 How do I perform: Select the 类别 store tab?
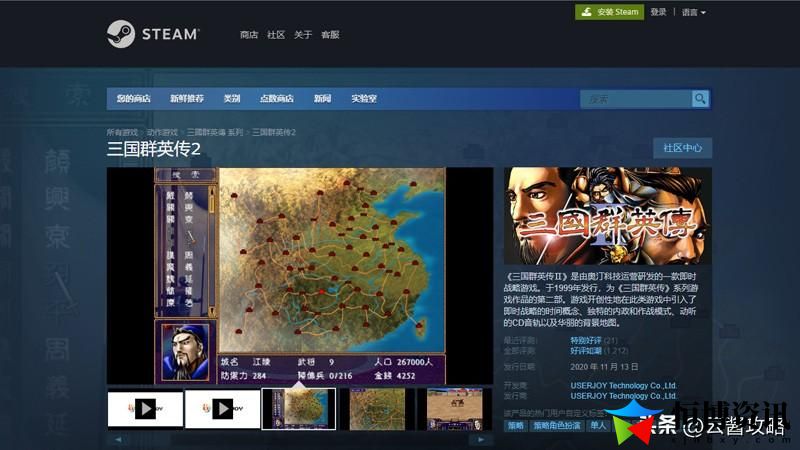(x=232, y=98)
